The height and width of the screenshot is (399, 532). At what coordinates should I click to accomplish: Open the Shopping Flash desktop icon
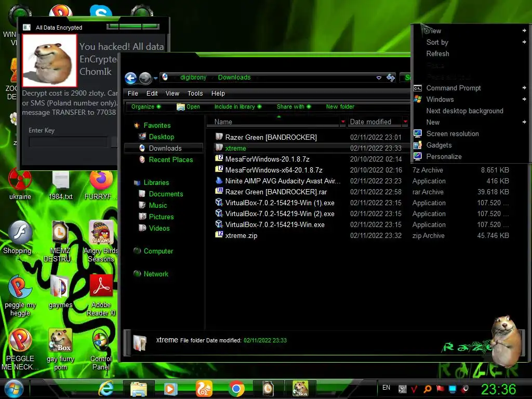click(19, 237)
